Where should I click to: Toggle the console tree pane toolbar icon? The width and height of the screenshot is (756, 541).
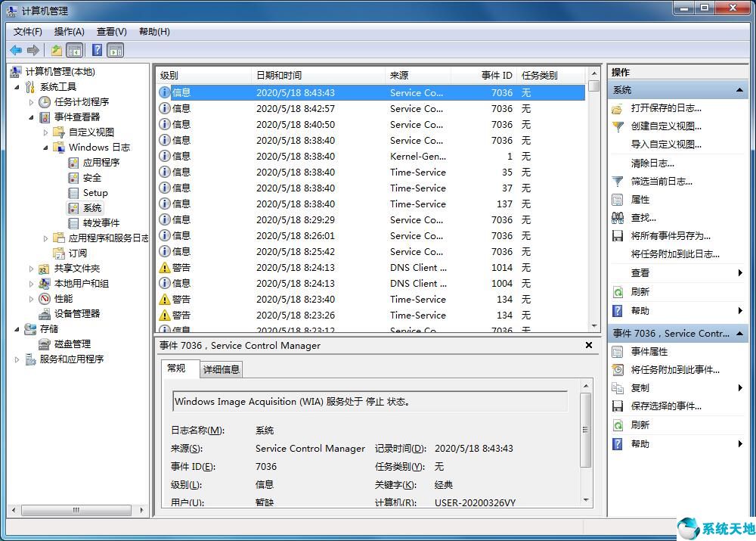click(74, 50)
